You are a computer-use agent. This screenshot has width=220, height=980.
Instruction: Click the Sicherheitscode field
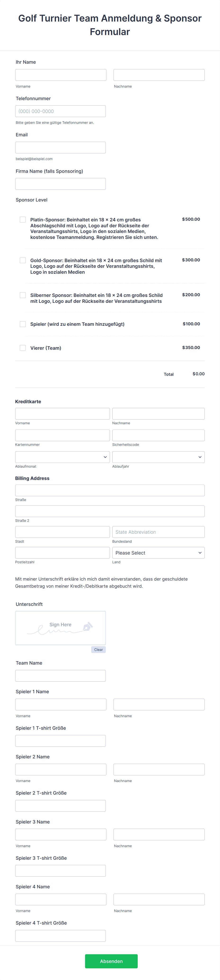tap(158, 435)
